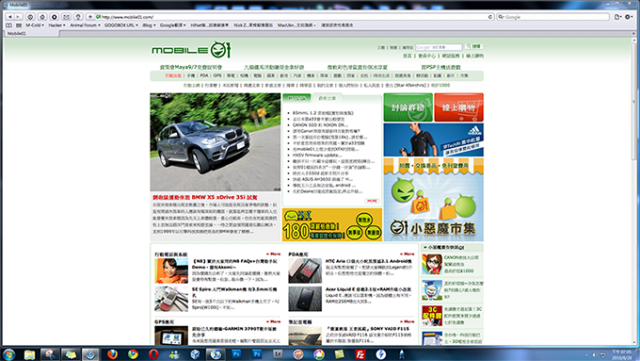This screenshot has height=361, width=640.
Task: Click the search button beside the site search field
Action: pos(473,47)
